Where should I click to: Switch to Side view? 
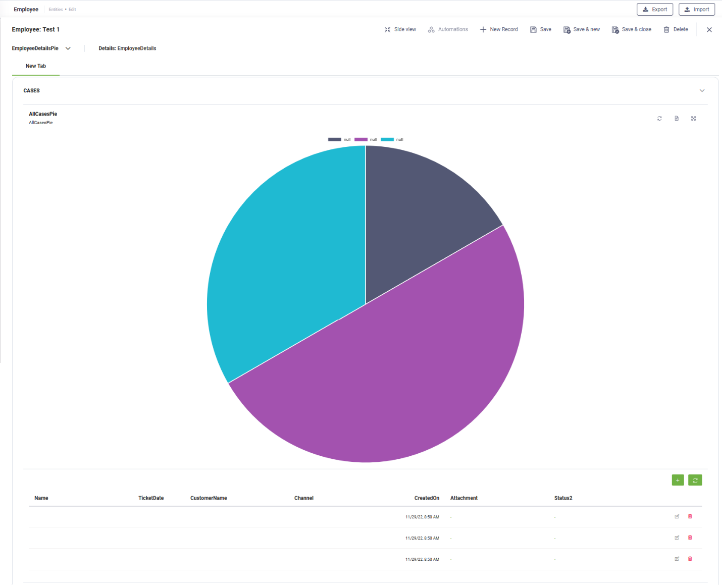pyautogui.click(x=400, y=29)
